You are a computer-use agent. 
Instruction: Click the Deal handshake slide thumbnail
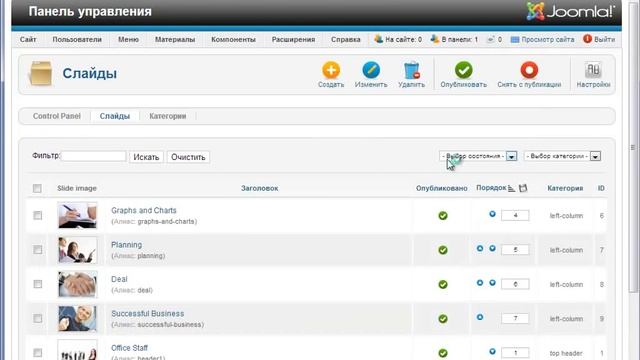pos(78,284)
